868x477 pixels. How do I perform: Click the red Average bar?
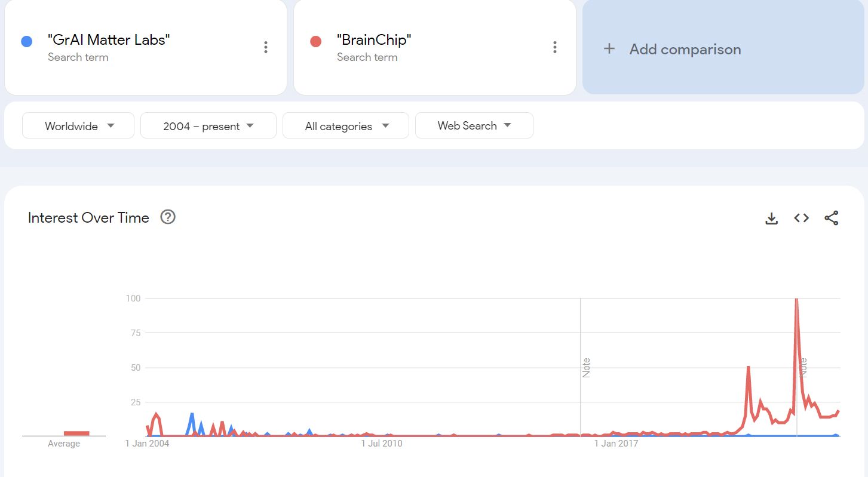click(x=76, y=433)
